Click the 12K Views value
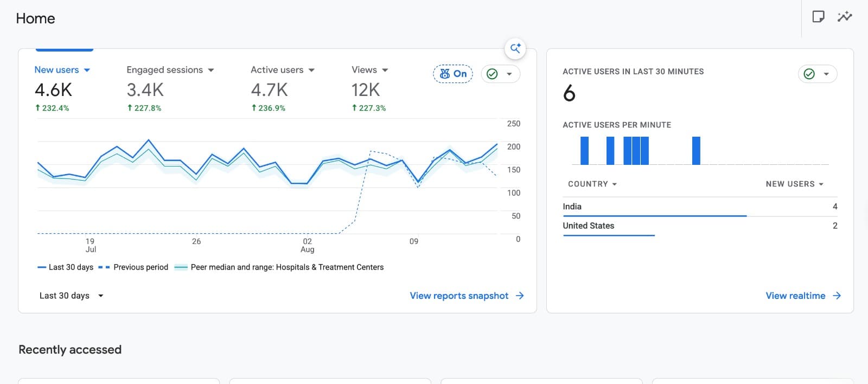 (366, 90)
